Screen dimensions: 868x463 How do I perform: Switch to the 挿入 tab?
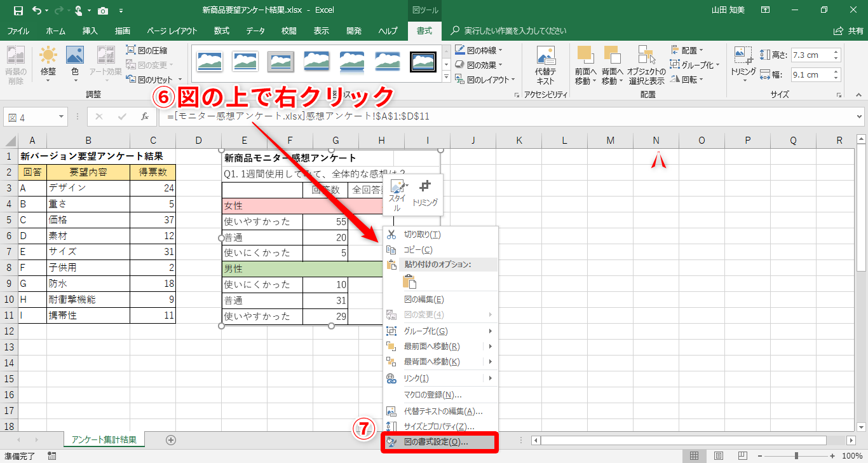point(90,31)
